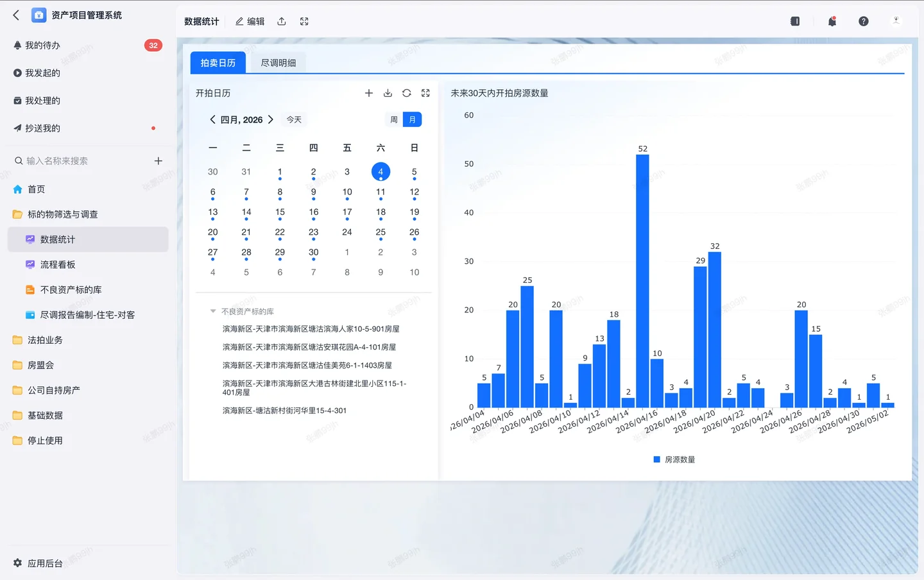This screenshot has height=580, width=924.
Task: Click the plus icon in calendar header
Action: coord(369,93)
